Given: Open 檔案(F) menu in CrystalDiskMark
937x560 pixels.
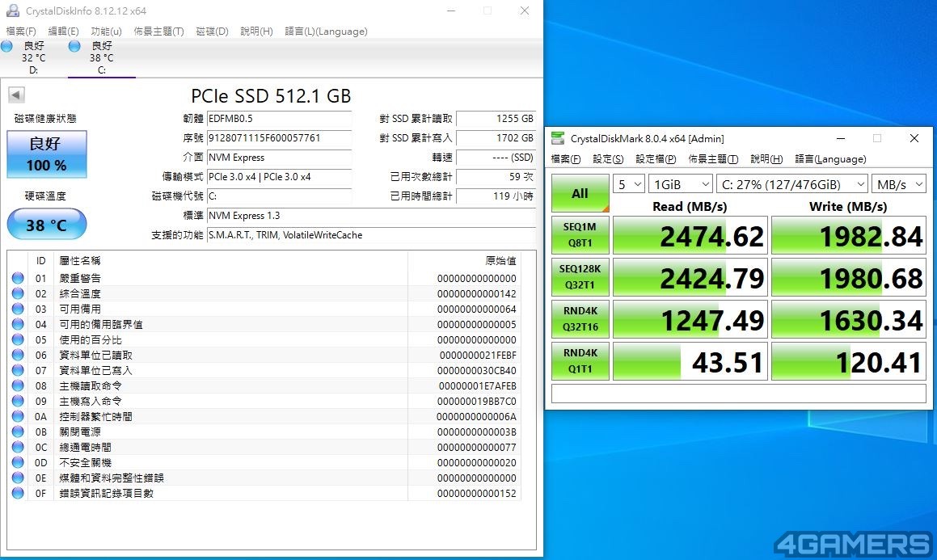Looking at the screenshot, I should pyautogui.click(x=566, y=159).
